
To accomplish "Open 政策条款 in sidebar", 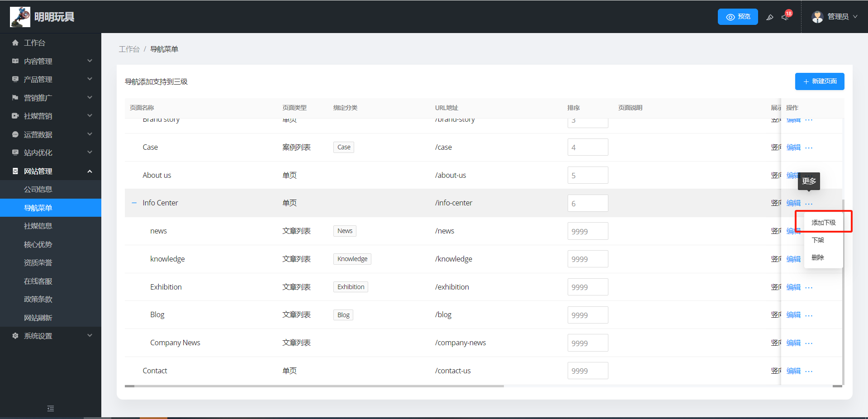I will (51, 299).
